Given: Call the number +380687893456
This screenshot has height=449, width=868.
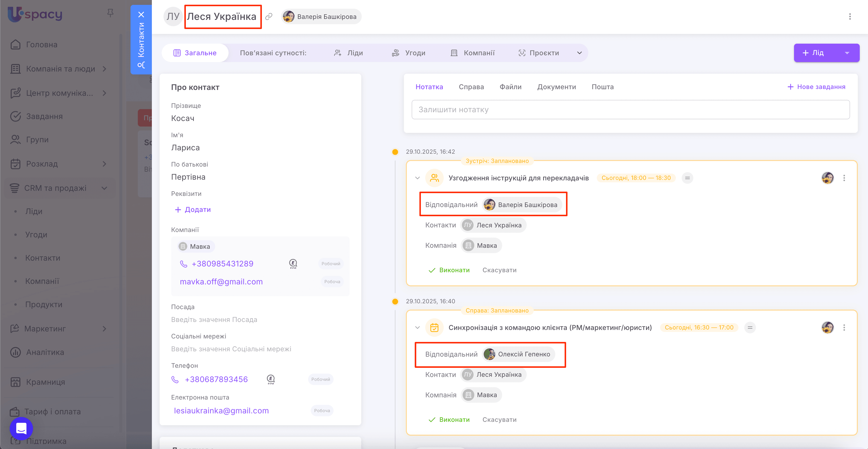Looking at the screenshot, I should (216, 379).
